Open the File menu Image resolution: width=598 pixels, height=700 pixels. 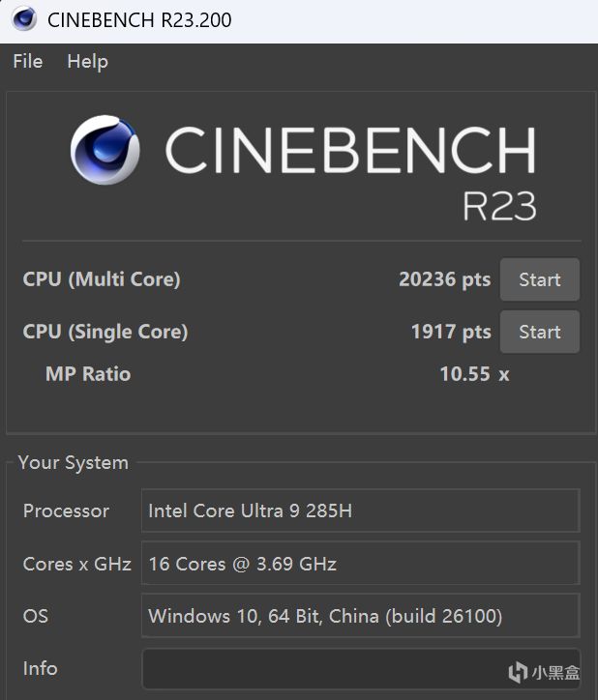tap(28, 61)
